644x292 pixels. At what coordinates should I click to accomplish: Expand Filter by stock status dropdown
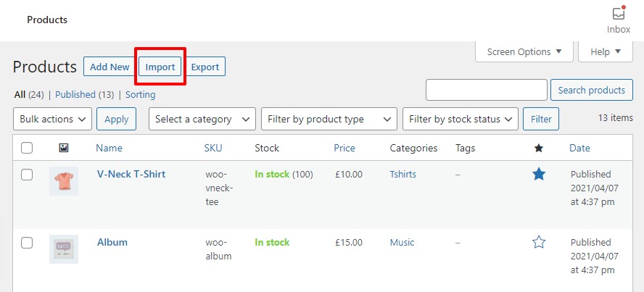[461, 119]
